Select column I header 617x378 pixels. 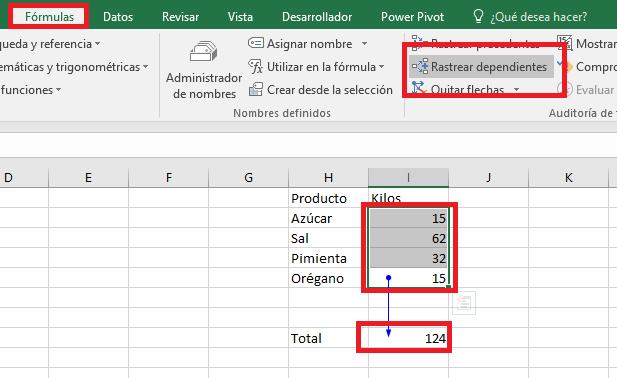408,178
